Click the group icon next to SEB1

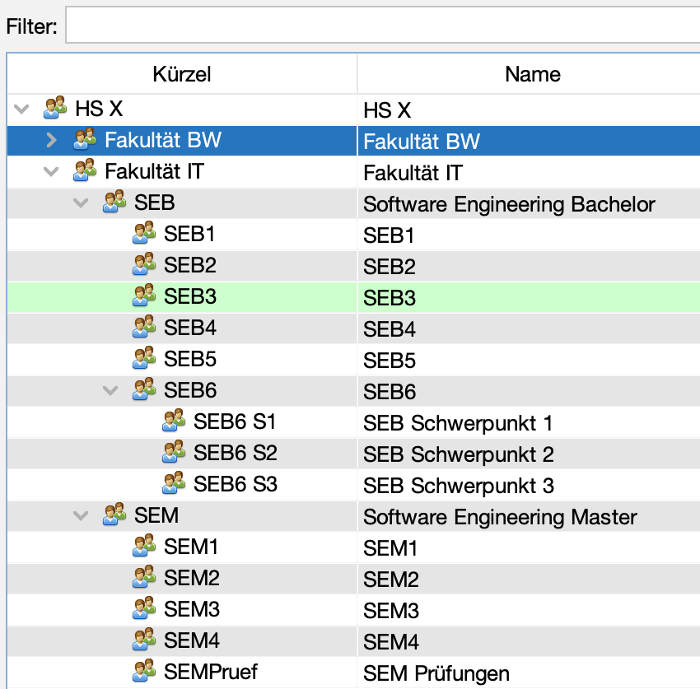[x=145, y=234]
